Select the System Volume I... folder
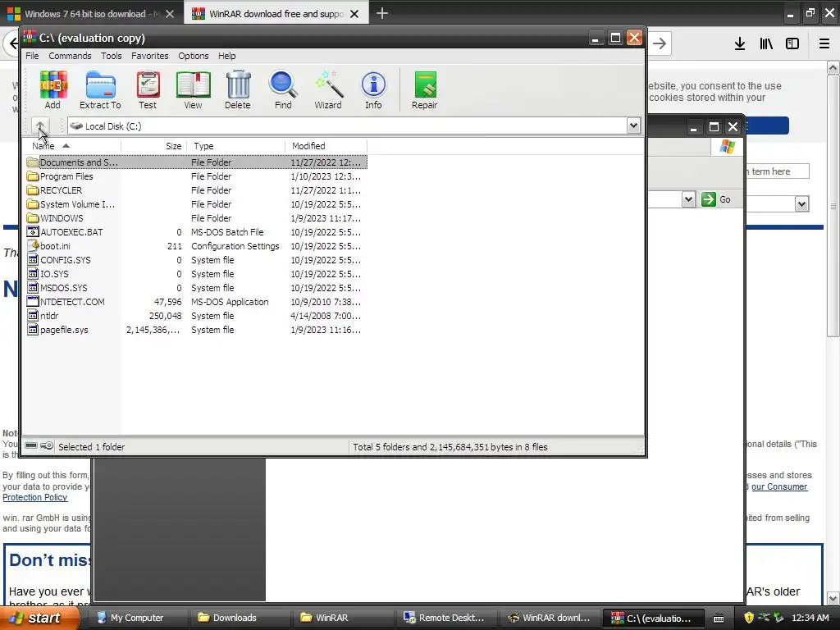 (196, 204)
